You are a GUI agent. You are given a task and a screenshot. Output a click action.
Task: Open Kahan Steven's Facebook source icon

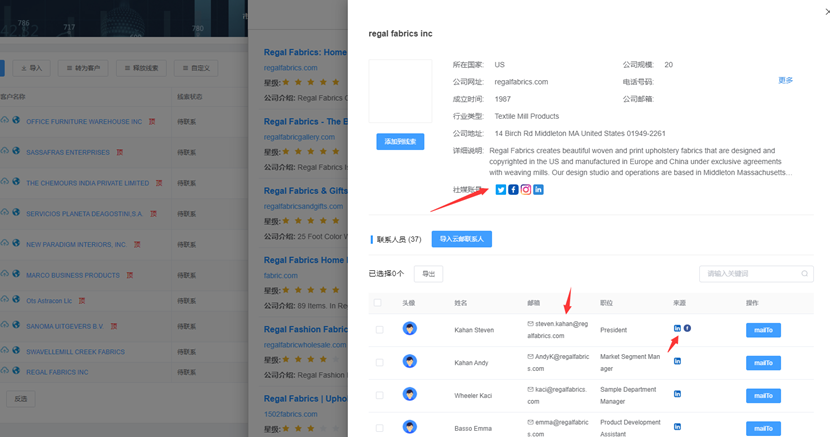[x=687, y=328]
